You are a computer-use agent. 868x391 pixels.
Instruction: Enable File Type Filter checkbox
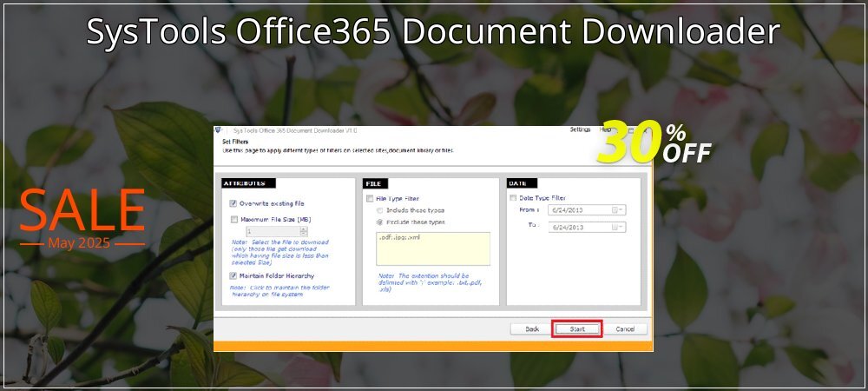(x=370, y=198)
